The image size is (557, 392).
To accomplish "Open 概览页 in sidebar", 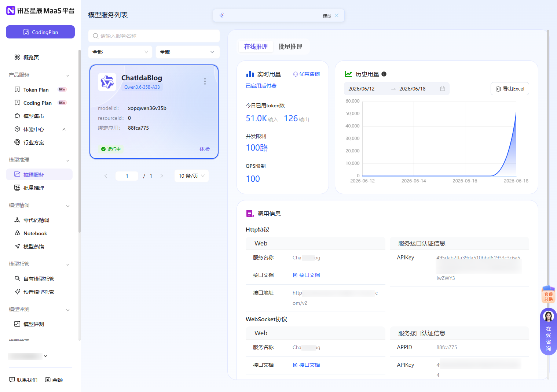I will pyautogui.click(x=31, y=58).
